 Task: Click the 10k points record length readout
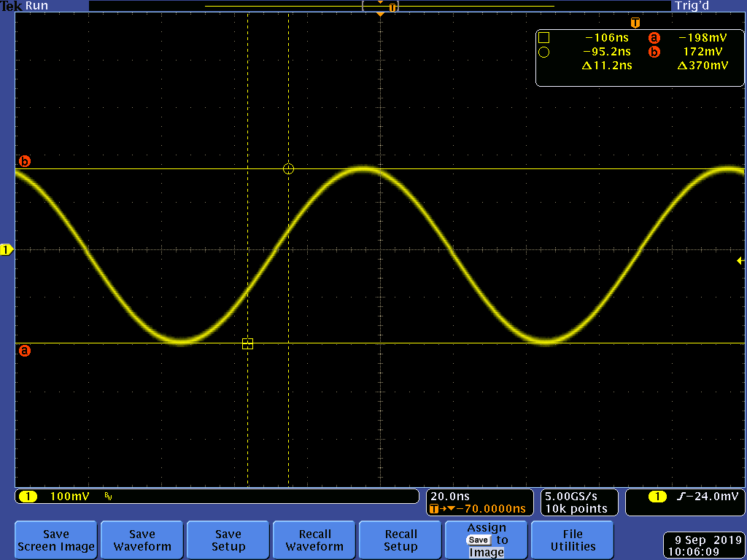[x=576, y=508]
